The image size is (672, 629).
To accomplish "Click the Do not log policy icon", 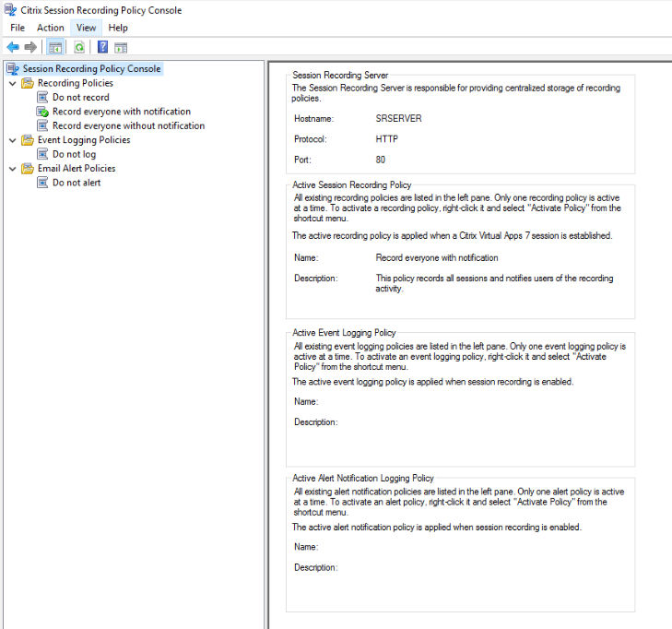I will [x=42, y=154].
